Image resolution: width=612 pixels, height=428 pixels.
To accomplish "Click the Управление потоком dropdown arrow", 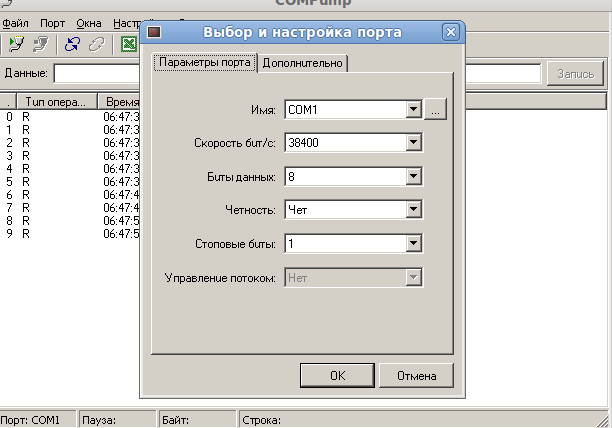I will point(413,277).
